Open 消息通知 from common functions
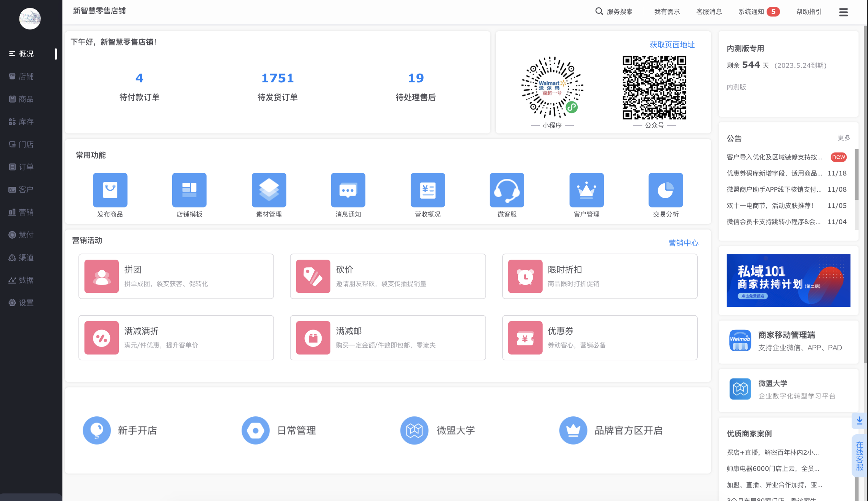This screenshot has width=868, height=501. [348, 190]
